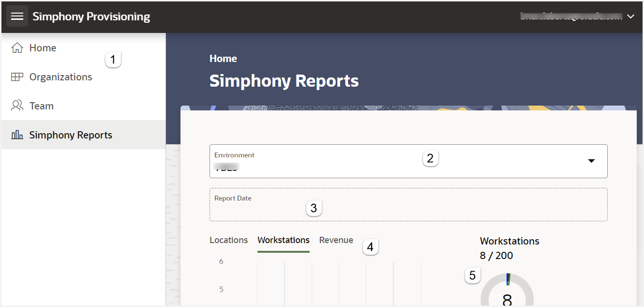Screen dimensions: 644x307
Task: Open the Home sidebar item
Action: coord(83,48)
